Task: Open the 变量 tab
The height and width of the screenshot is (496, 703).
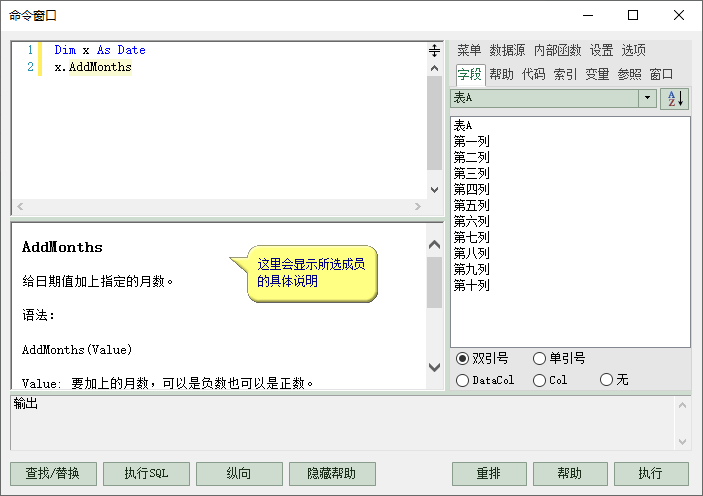Action: pos(597,74)
